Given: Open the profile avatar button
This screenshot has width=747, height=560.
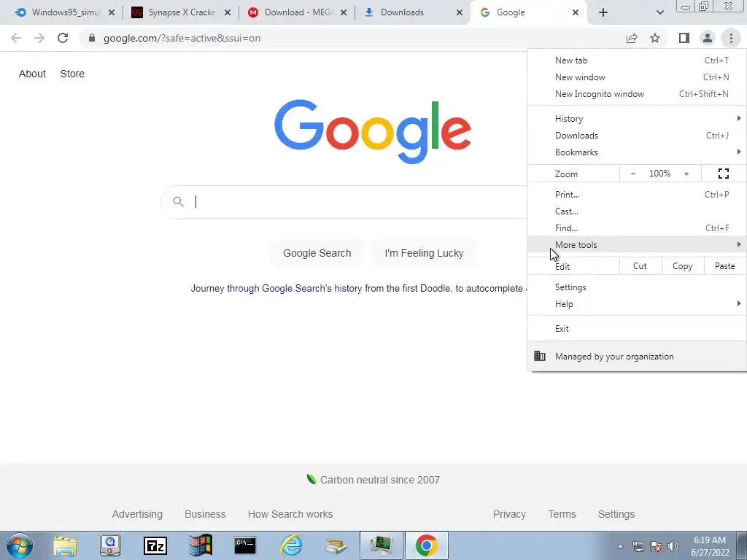Looking at the screenshot, I should 708,38.
